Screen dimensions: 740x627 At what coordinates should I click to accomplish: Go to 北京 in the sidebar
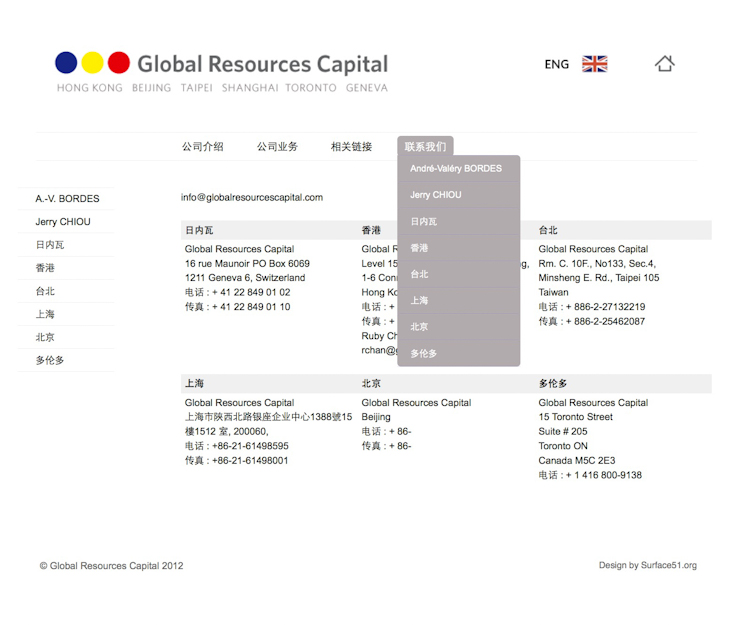(x=45, y=337)
